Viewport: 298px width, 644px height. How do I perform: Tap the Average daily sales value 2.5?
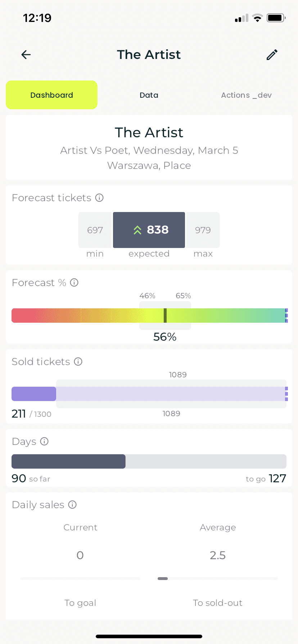218,555
